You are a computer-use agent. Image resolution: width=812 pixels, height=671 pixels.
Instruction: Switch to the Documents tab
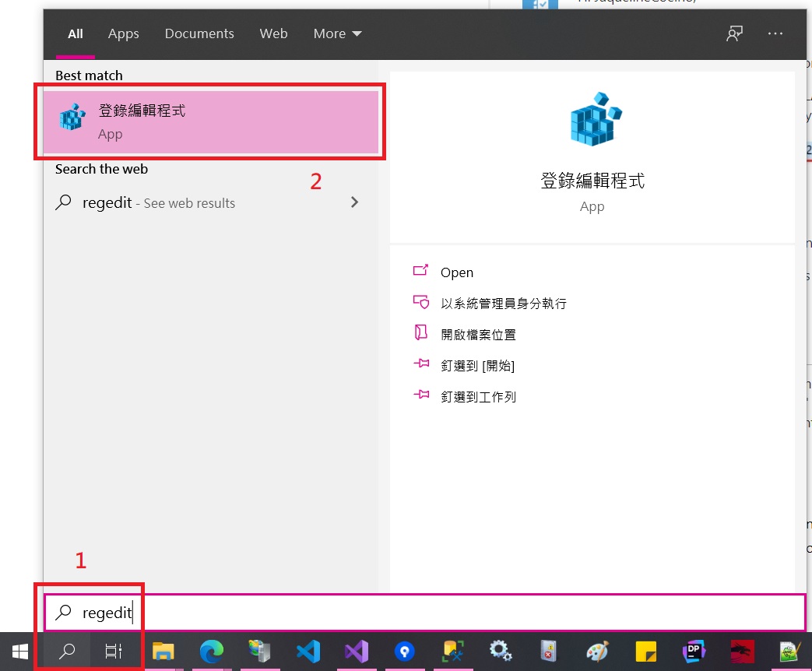(199, 33)
